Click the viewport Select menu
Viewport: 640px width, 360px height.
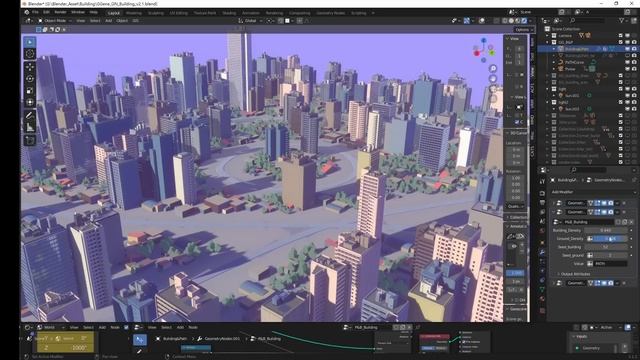tap(95, 20)
